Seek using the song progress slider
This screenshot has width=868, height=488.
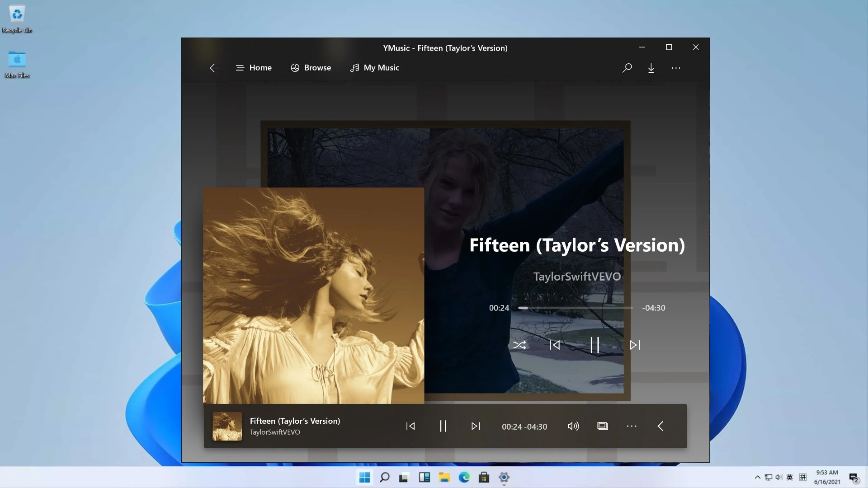[x=574, y=308]
